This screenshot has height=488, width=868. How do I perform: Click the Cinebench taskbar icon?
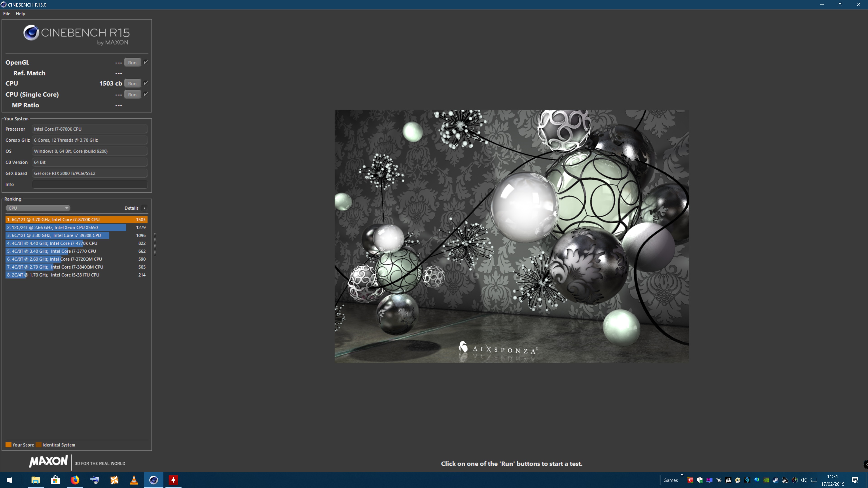pyautogui.click(x=154, y=480)
